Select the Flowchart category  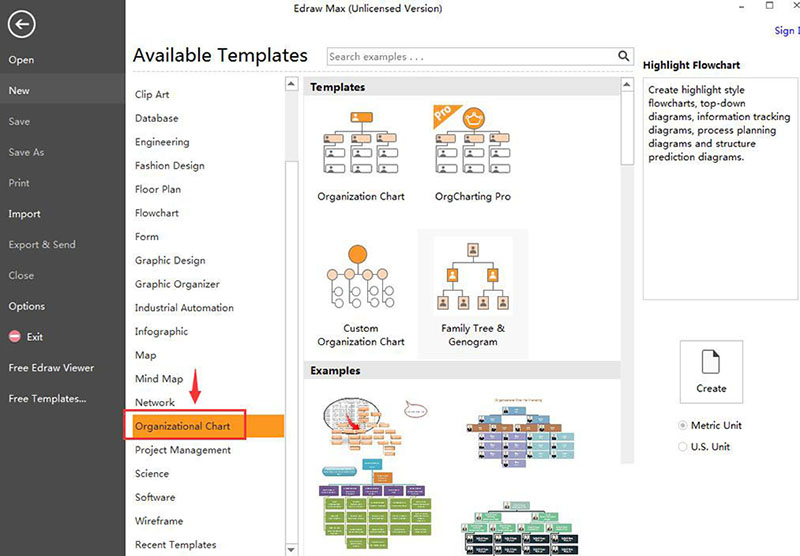pyautogui.click(x=157, y=213)
